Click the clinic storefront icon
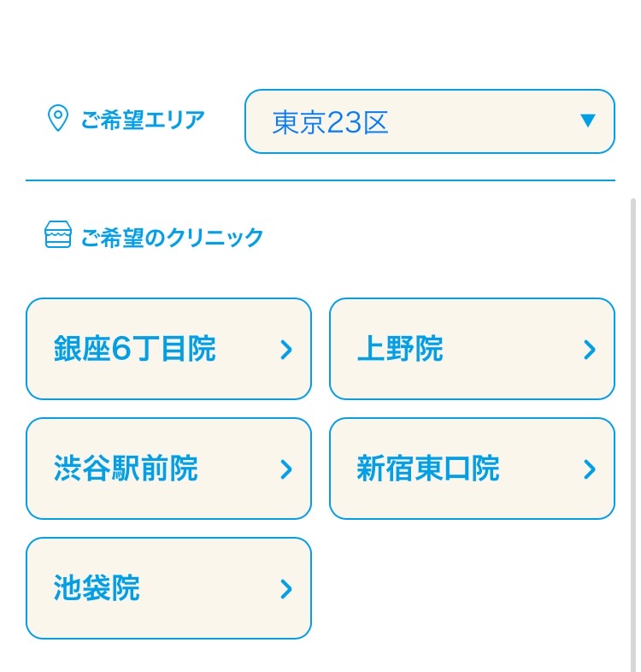The height and width of the screenshot is (672, 641). click(x=57, y=234)
